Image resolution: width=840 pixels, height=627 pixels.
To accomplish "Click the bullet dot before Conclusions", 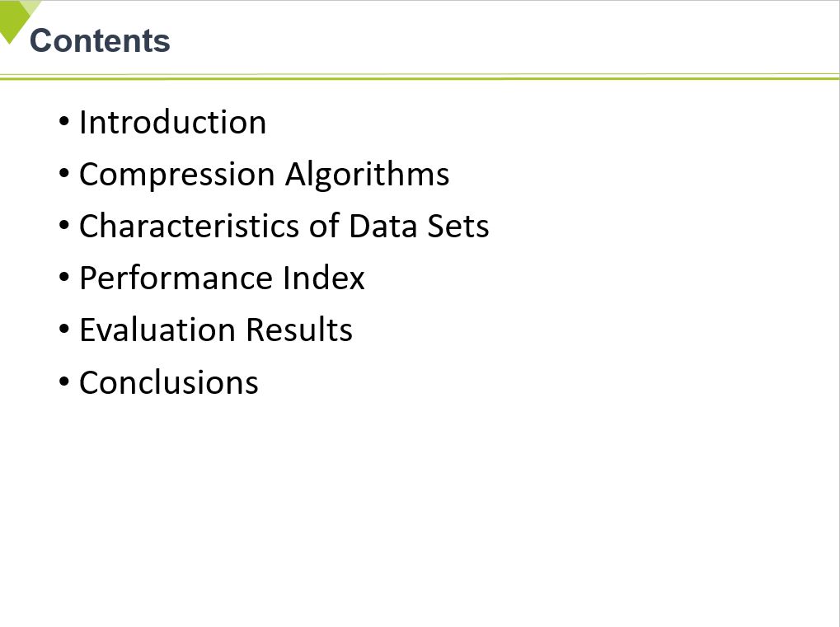I will point(64,383).
